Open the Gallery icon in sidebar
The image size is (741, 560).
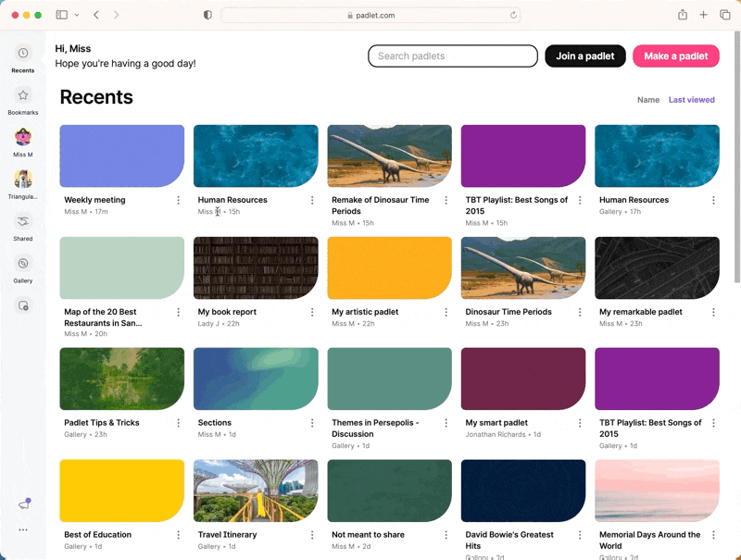coord(22,264)
